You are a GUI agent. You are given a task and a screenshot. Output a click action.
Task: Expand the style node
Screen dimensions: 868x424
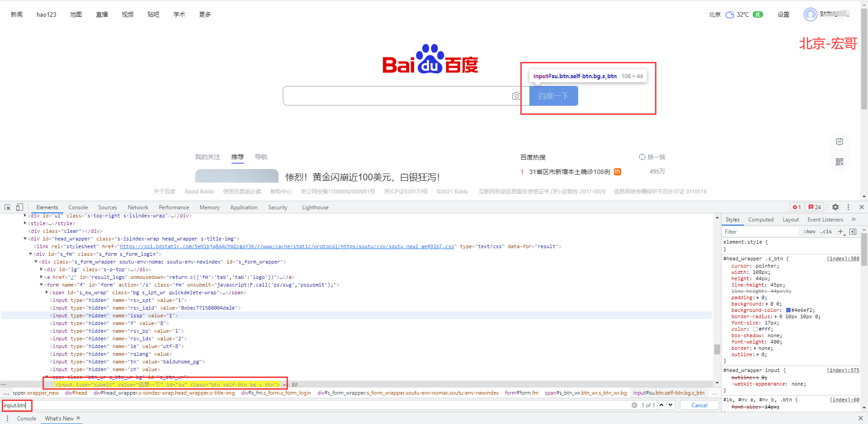pos(25,223)
